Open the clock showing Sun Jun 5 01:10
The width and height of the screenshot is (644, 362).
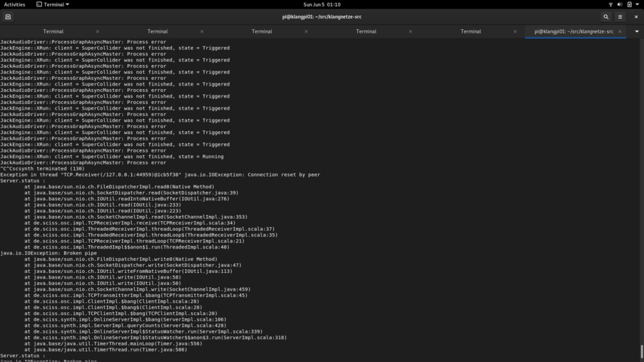[x=322, y=4]
